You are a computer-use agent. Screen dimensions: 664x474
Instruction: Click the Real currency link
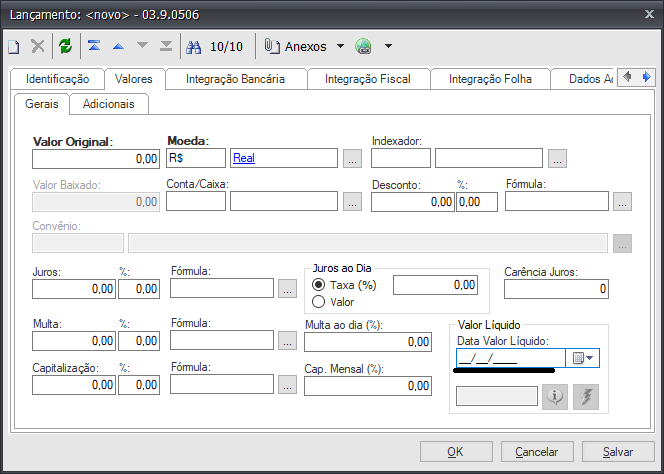coord(244,158)
